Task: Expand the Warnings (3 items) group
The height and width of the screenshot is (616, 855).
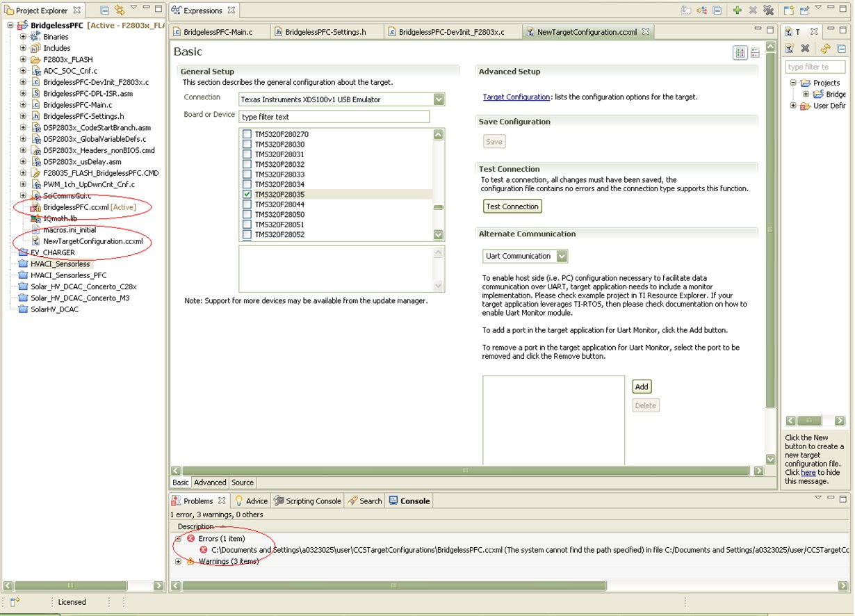Action: [x=178, y=561]
